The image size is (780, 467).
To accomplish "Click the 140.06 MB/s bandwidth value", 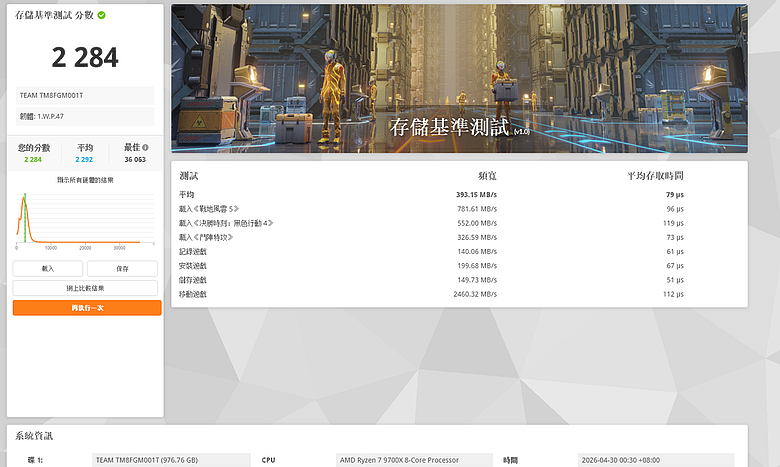I will [477, 252].
